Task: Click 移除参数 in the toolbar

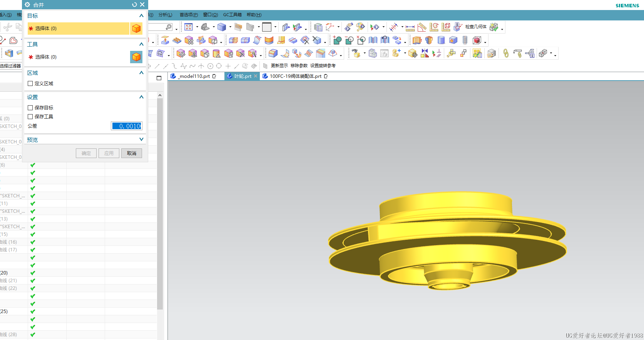Action: tap(299, 66)
